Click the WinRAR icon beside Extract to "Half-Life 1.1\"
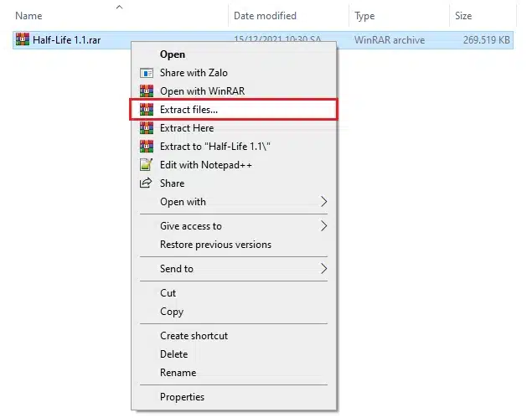The image size is (532, 418). 147,147
